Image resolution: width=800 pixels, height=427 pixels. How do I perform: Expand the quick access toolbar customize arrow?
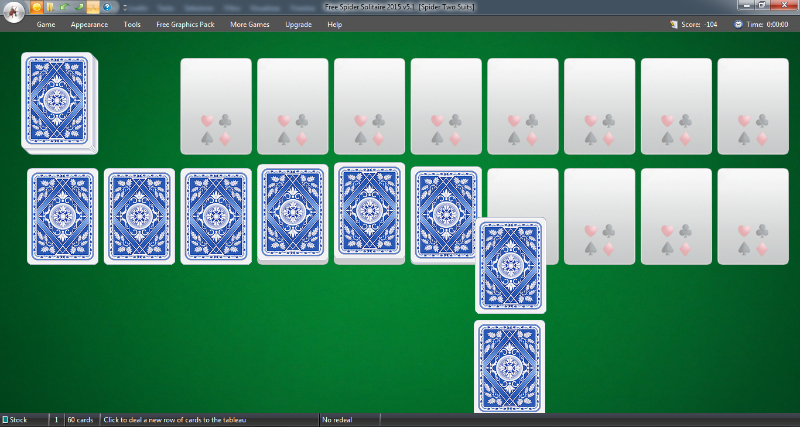coord(124,7)
